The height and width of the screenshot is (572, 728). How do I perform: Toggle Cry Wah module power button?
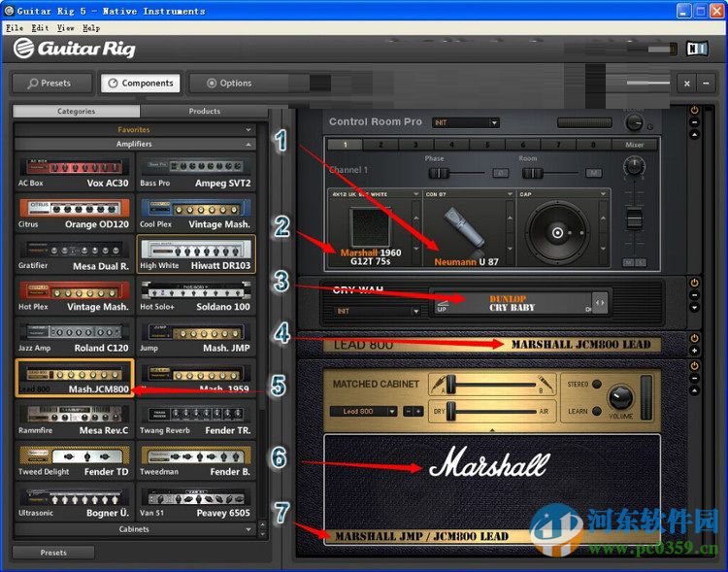[x=694, y=283]
